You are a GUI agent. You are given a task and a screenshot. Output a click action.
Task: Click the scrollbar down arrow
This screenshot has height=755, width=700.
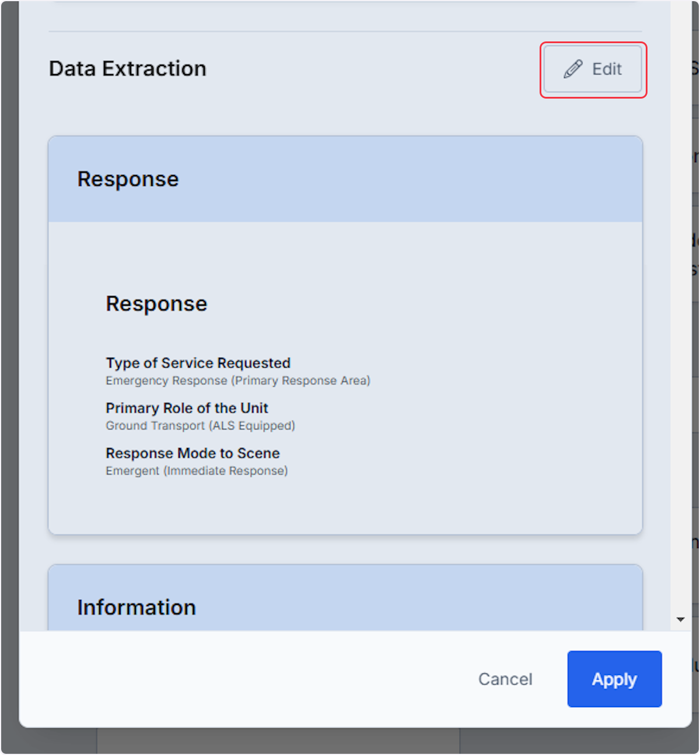point(680,620)
